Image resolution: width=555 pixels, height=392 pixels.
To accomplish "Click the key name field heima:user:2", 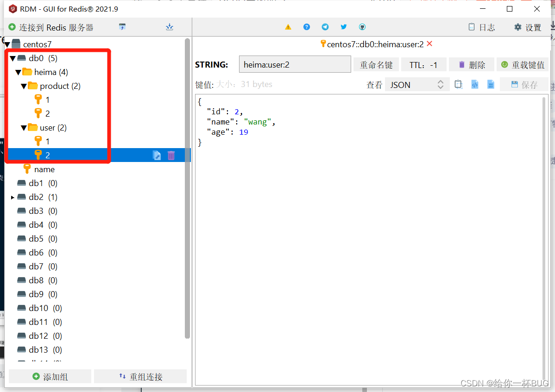I will tap(295, 64).
